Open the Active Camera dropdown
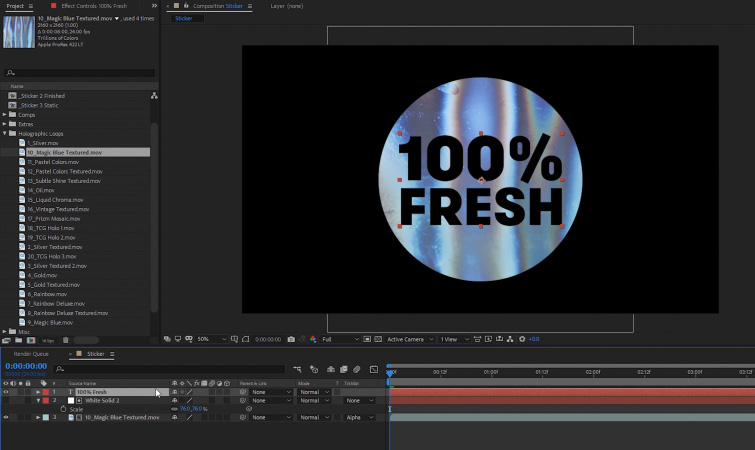 tap(410, 339)
